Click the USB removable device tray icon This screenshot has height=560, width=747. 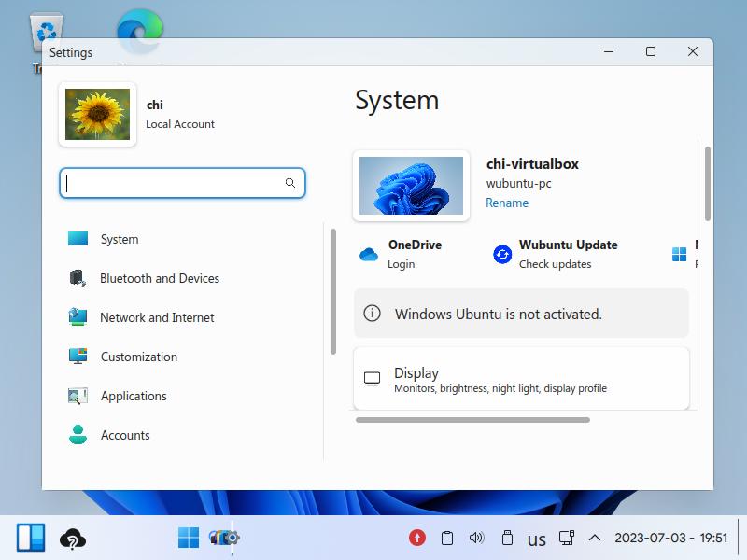[507, 539]
